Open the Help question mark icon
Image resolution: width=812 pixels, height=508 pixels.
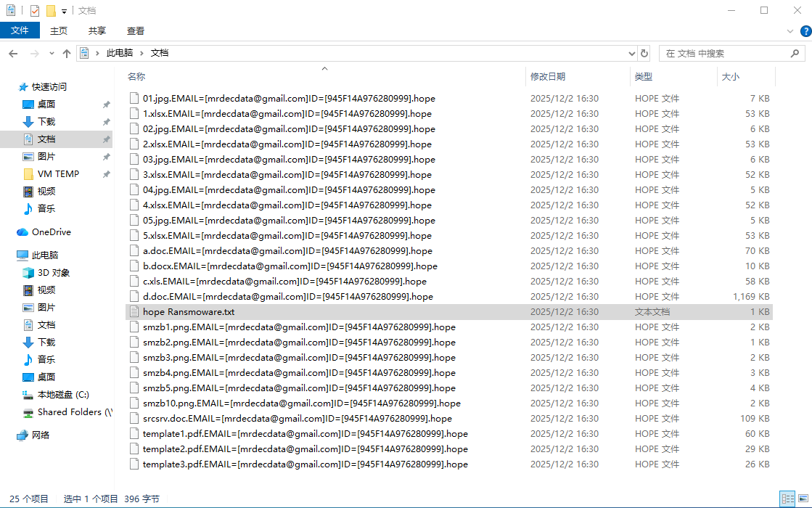click(x=805, y=31)
